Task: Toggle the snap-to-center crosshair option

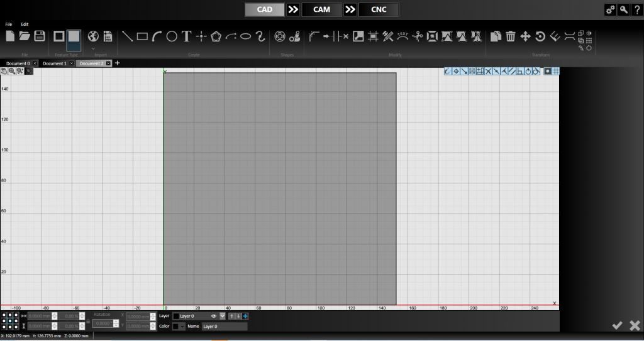Action: (456, 72)
